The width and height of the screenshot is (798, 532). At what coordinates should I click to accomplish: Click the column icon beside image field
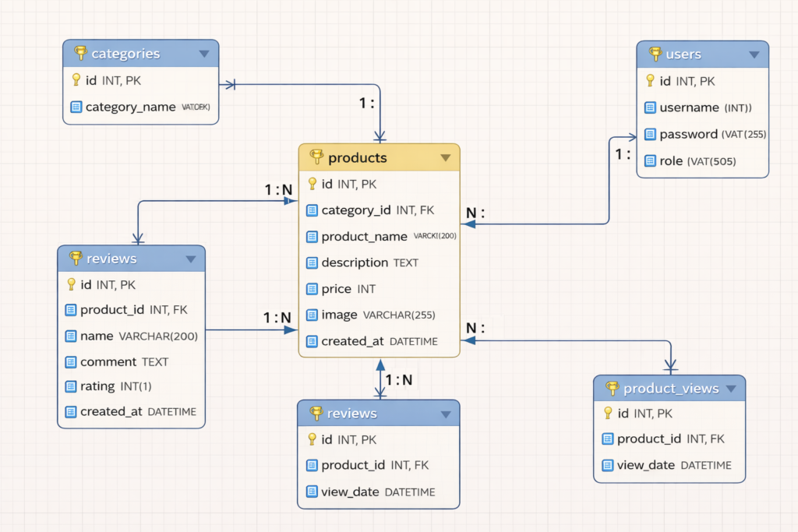point(312,315)
